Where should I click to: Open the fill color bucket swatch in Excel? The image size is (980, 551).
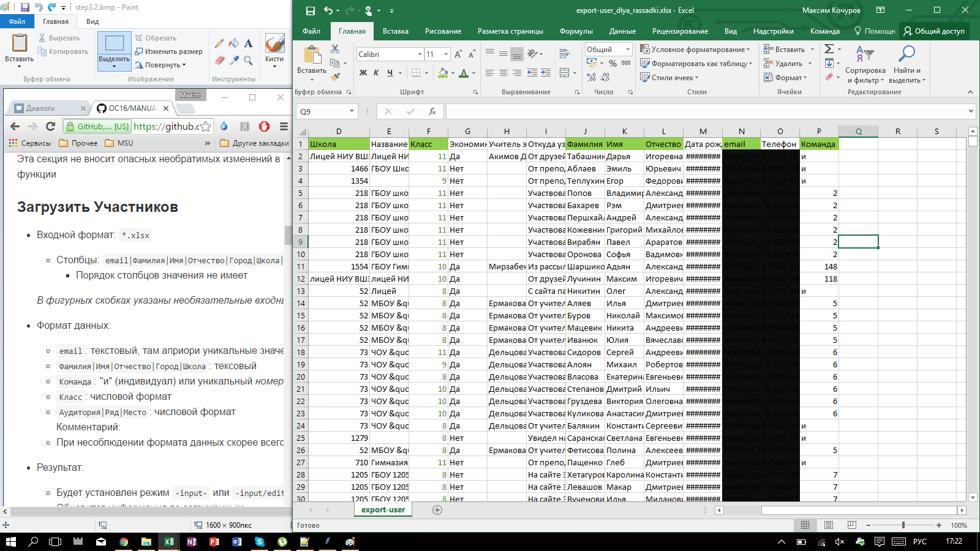443,73
